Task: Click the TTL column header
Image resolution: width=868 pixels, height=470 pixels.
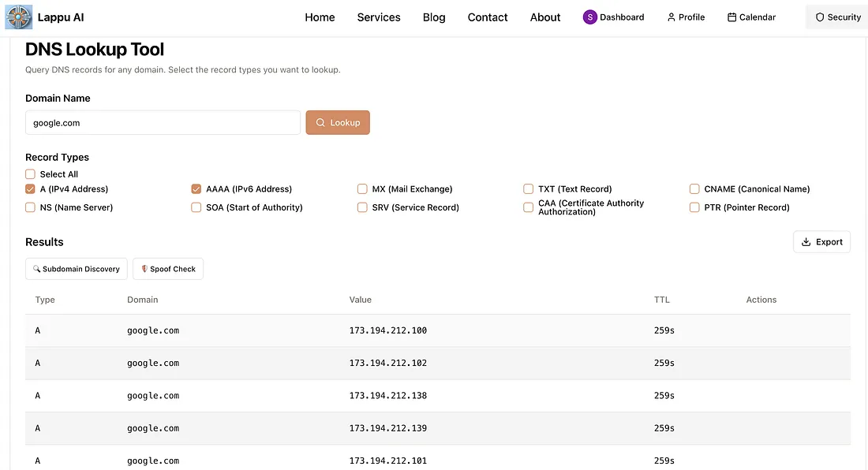Action: tap(661, 300)
